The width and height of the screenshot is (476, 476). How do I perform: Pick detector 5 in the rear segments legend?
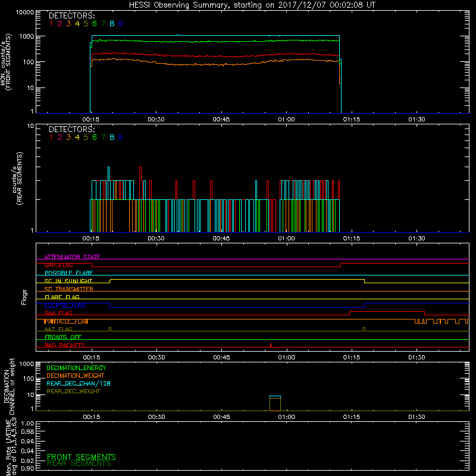pos(86,137)
